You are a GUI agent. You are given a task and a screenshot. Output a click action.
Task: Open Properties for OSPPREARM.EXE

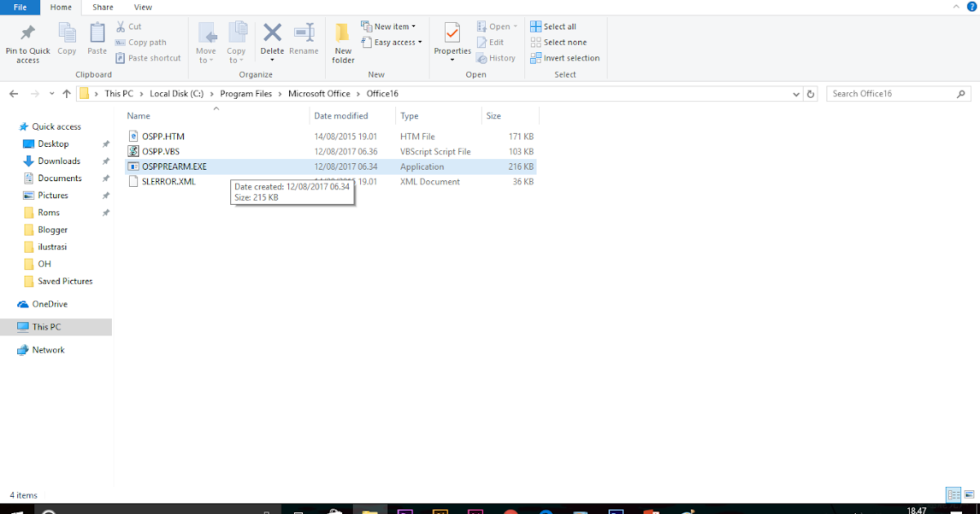[452, 41]
